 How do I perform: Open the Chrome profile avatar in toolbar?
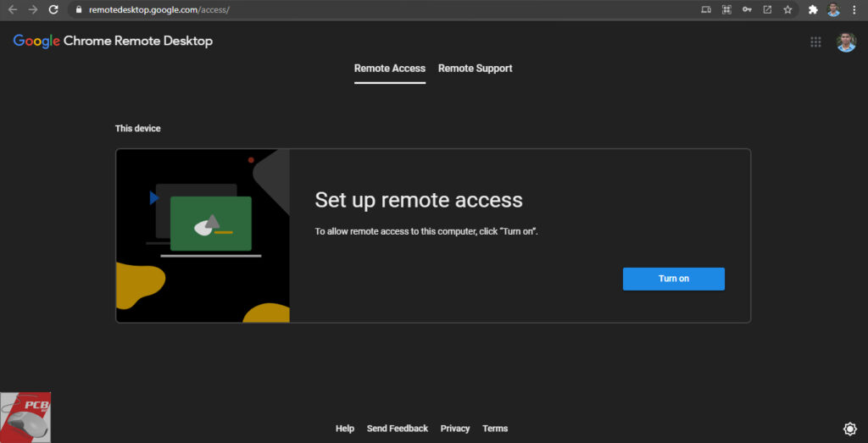pyautogui.click(x=833, y=10)
